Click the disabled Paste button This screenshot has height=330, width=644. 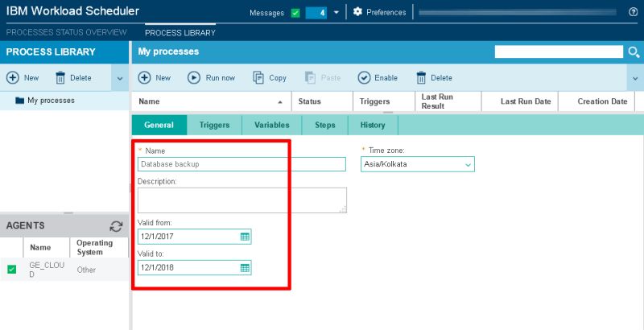coord(323,77)
